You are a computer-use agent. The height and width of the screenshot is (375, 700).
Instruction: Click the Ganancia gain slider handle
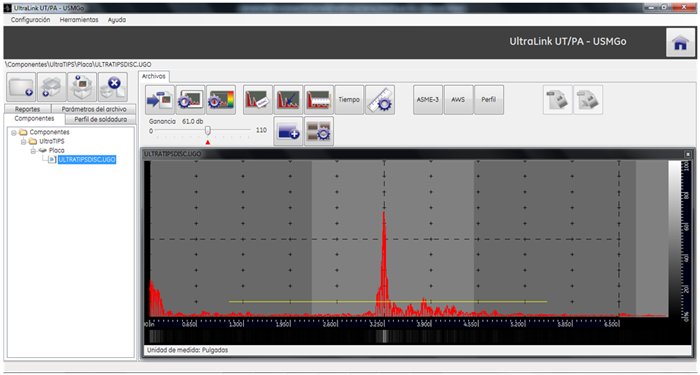[x=208, y=130]
